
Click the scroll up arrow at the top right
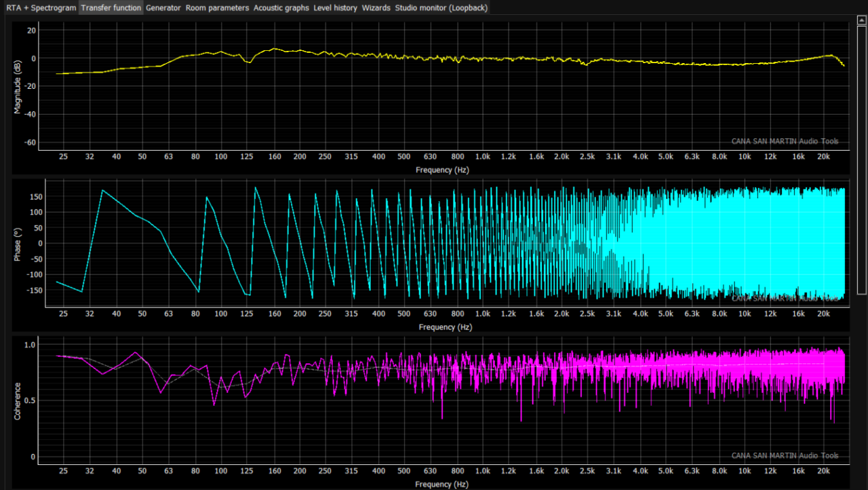point(862,19)
